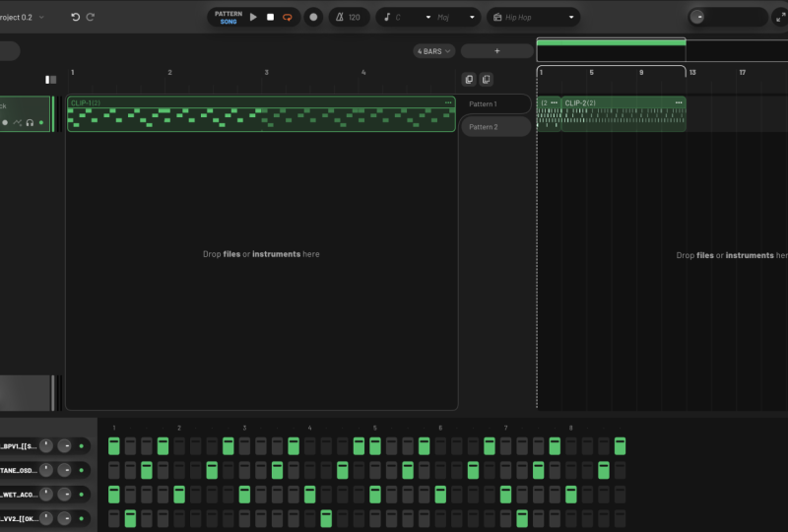Viewport: 788px width, 532px height.
Task: Click bar 3 on the pattern ruler
Action: [x=266, y=72]
